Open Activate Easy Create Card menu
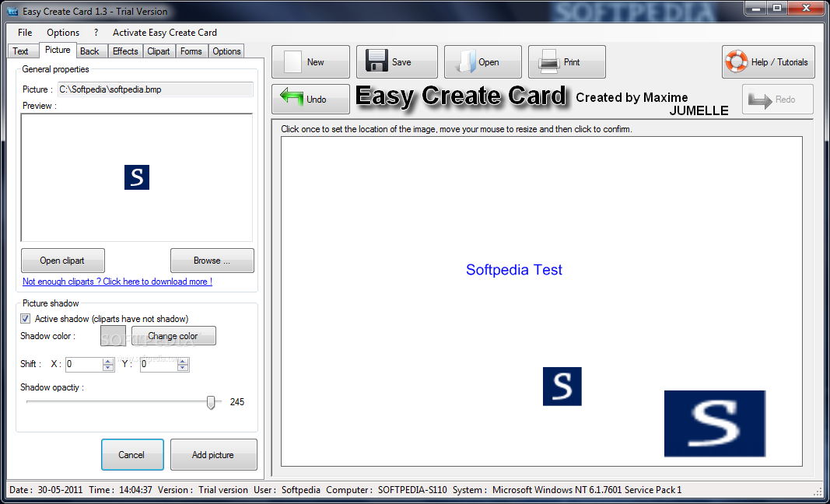830x504 pixels. pyautogui.click(x=165, y=33)
